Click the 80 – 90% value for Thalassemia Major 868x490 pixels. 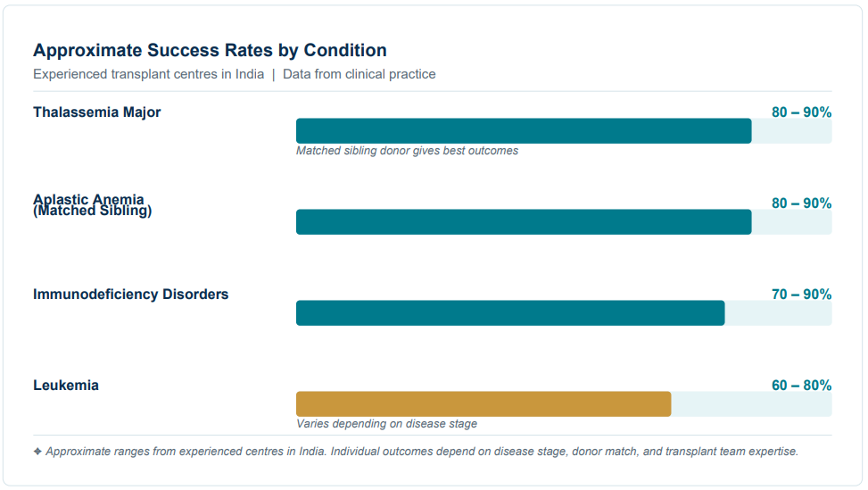[801, 112]
